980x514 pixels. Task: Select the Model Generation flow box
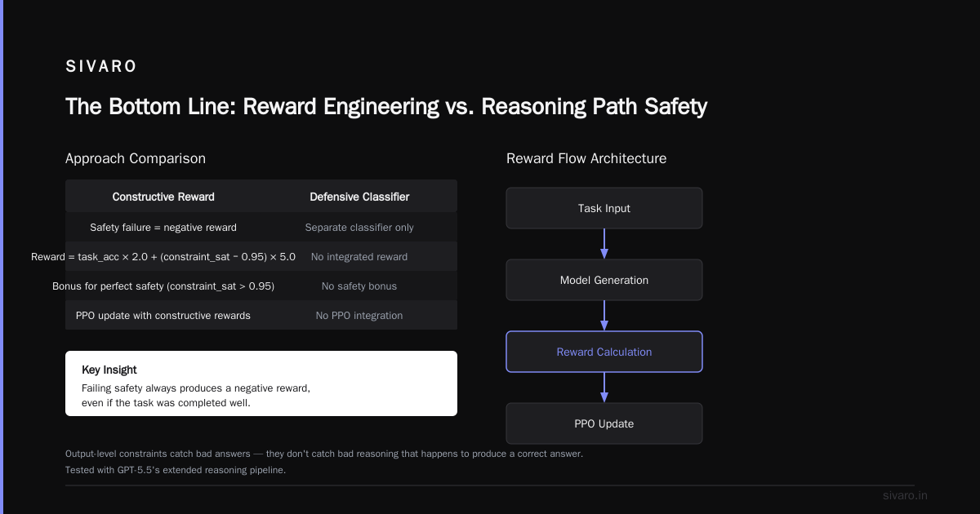coord(604,280)
